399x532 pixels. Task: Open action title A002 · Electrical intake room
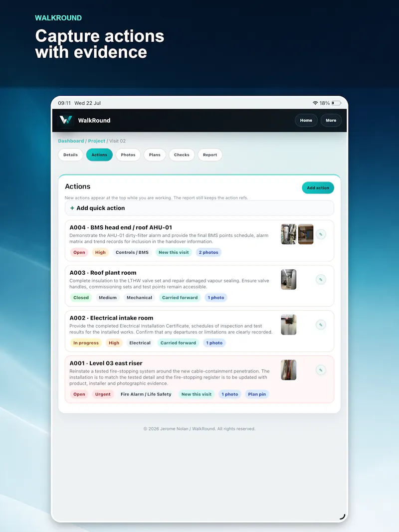(111, 318)
